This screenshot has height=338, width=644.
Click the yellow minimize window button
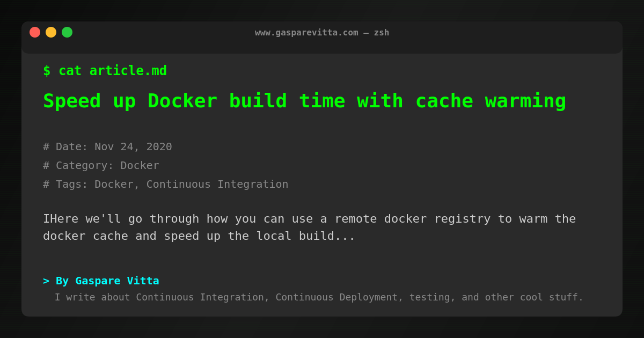click(x=51, y=32)
